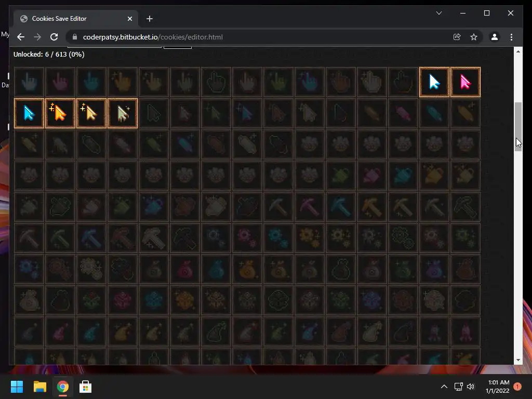Image resolution: width=532 pixels, height=399 pixels.
Task: Unlock the pink wizard hat upgrade
Action: pos(60,332)
